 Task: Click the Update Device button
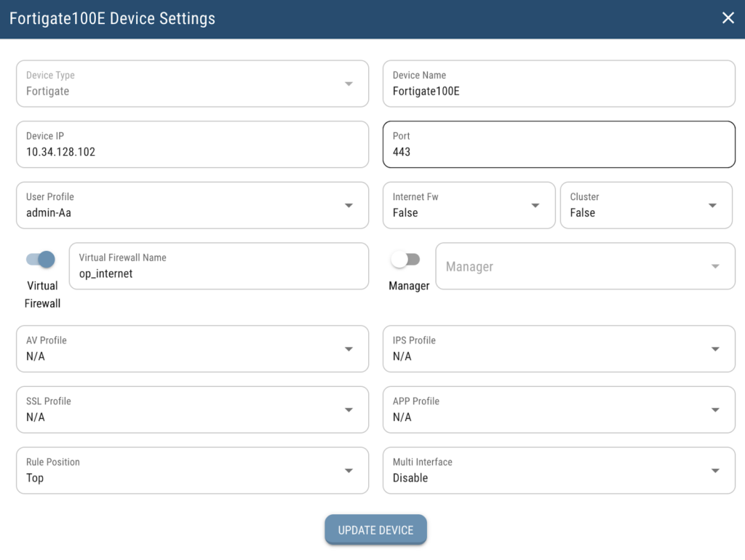tap(375, 530)
